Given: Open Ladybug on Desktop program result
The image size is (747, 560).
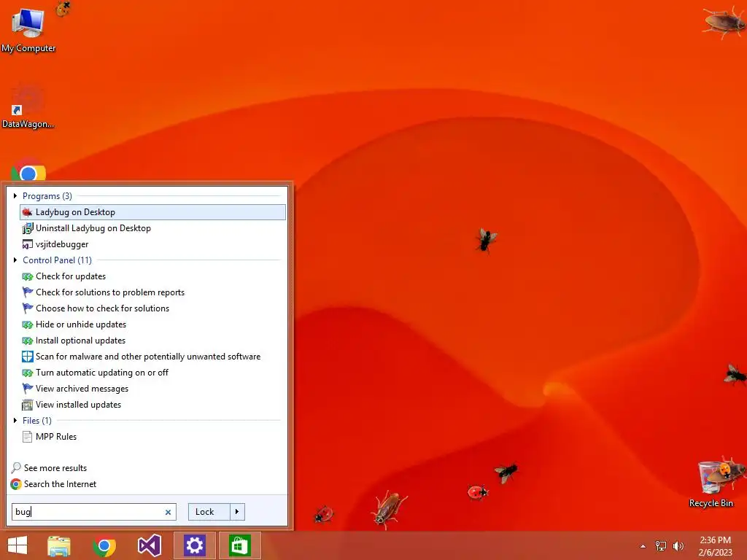Looking at the screenshot, I should 152,212.
